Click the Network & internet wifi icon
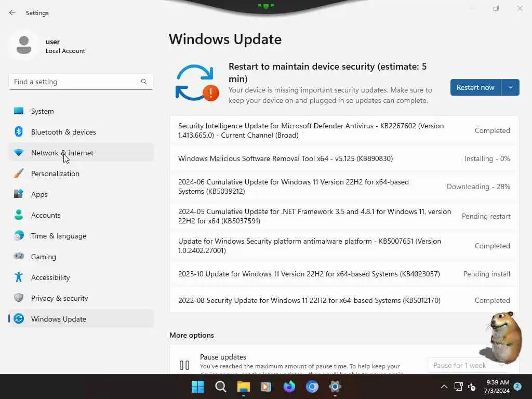Image resolution: width=532 pixels, height=399 pixels. tap(19, 152)
